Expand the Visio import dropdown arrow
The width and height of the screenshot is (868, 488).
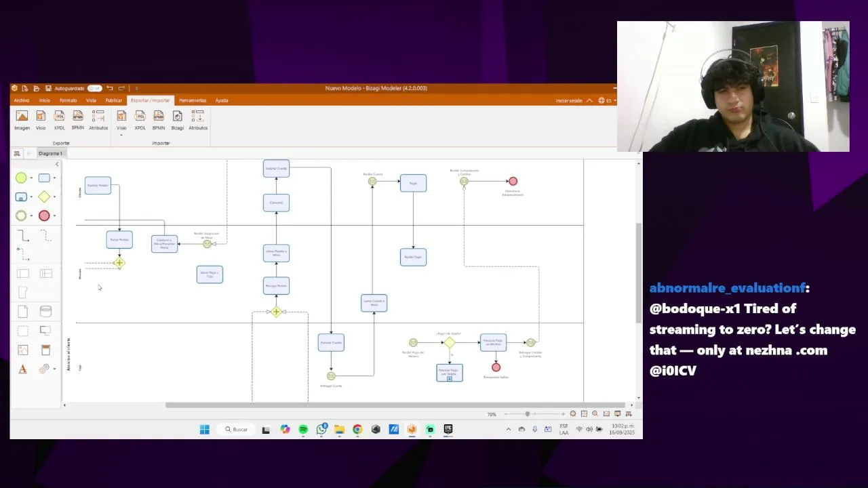coord(121,135)
